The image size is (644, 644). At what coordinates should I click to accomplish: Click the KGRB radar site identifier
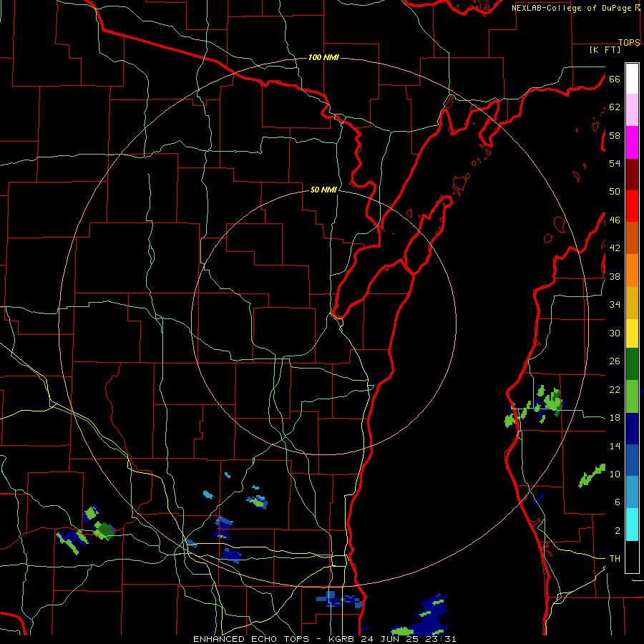(343, 639)
